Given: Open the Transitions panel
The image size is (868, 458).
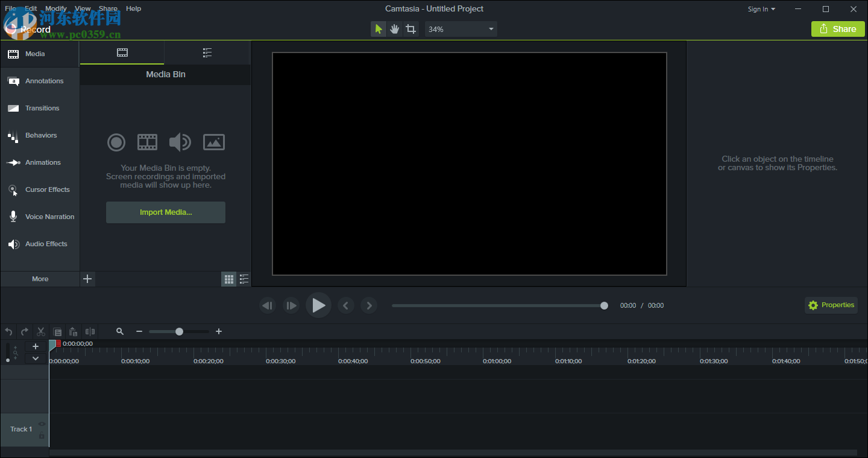Looking at the screenshot, I should click(x=43, y=108).
